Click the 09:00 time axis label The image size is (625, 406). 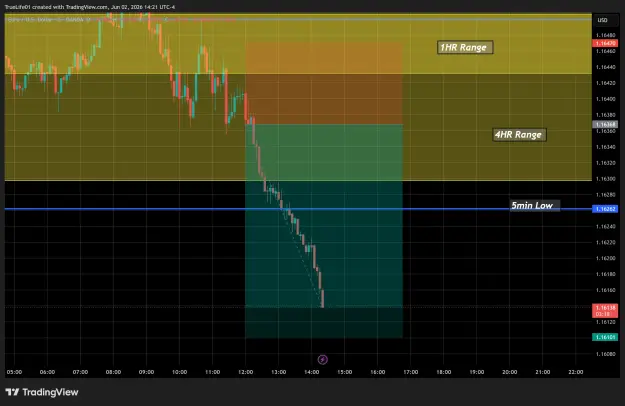click(x=146, y=372)
